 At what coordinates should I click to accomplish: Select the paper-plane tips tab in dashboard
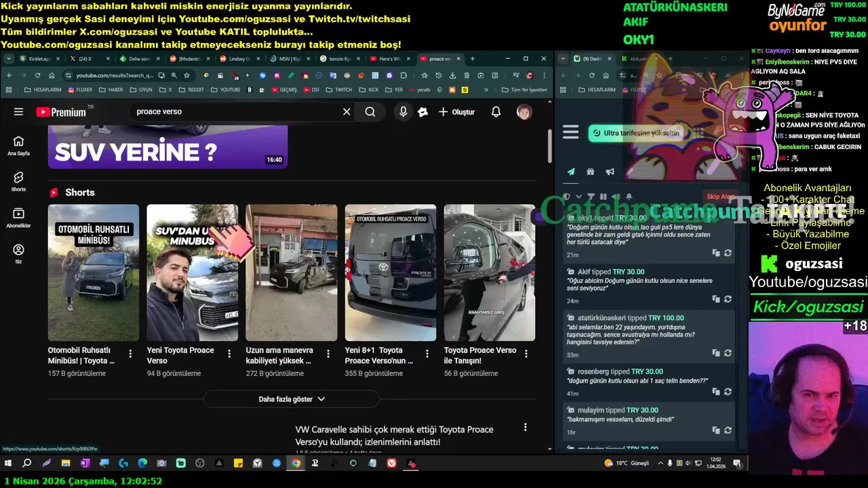[x=571, y=172]
